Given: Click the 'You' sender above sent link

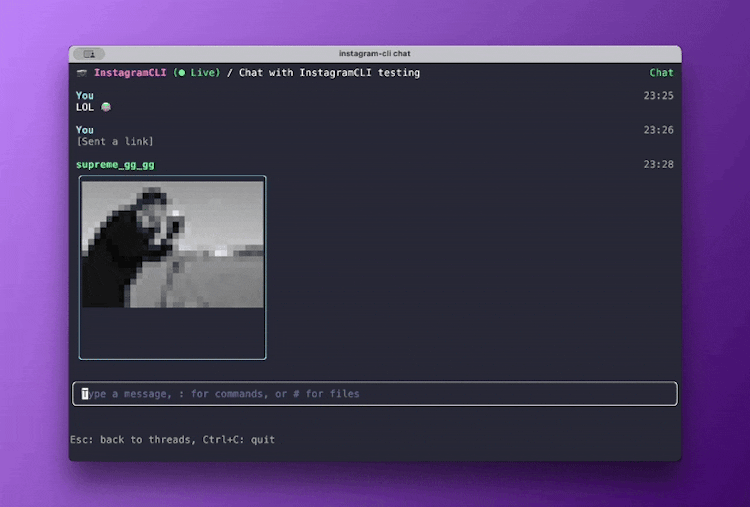Looking at the screenshot, I should [85, 130].
